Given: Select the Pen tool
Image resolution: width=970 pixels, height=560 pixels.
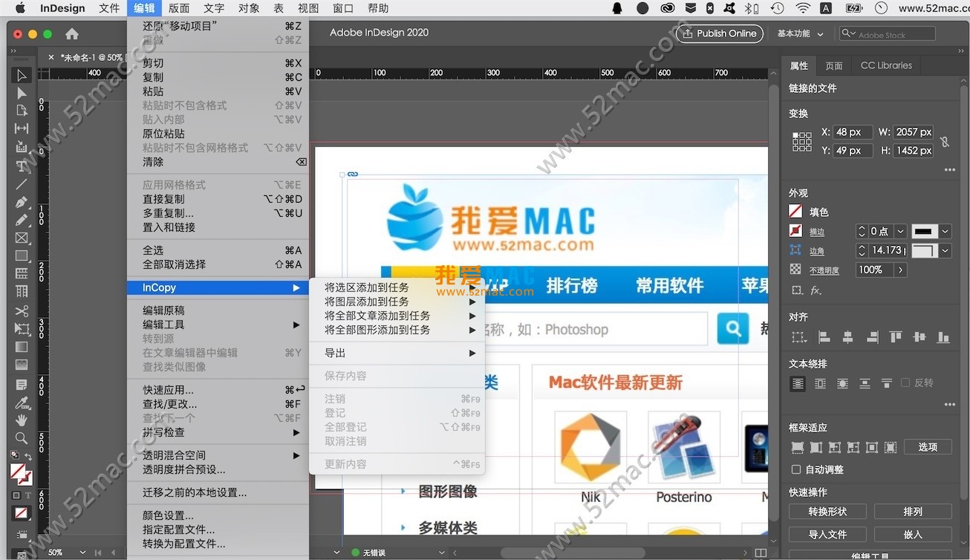Looking at the screenshot, I should pos(22,202).
